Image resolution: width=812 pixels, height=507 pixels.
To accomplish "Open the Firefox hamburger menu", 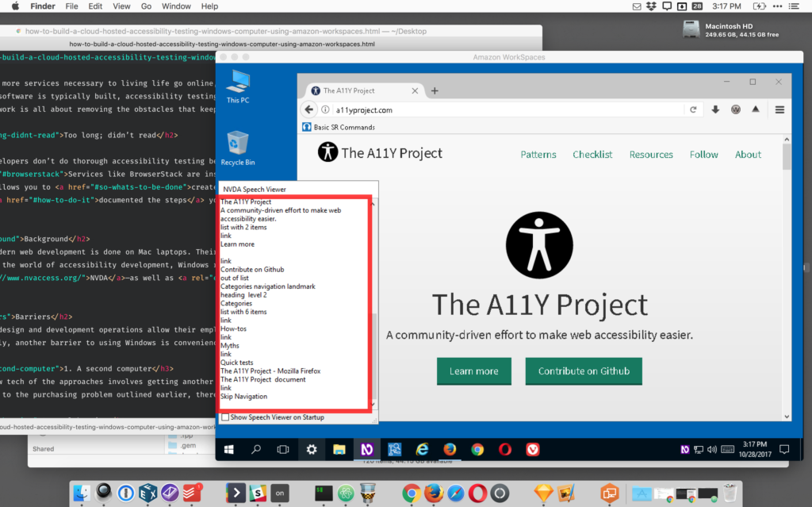I will point(779,109).
